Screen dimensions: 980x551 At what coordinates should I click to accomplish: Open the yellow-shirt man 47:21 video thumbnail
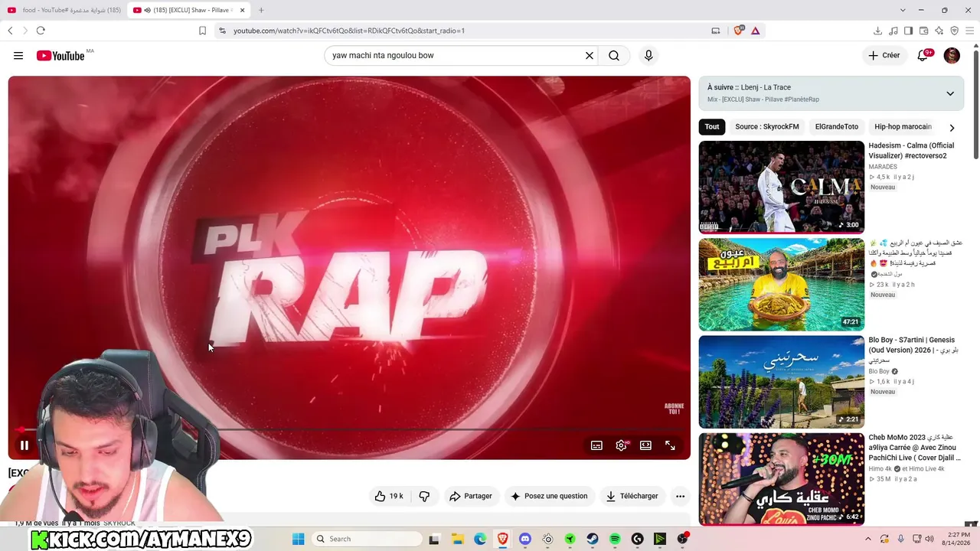click(x=781, y=284)
